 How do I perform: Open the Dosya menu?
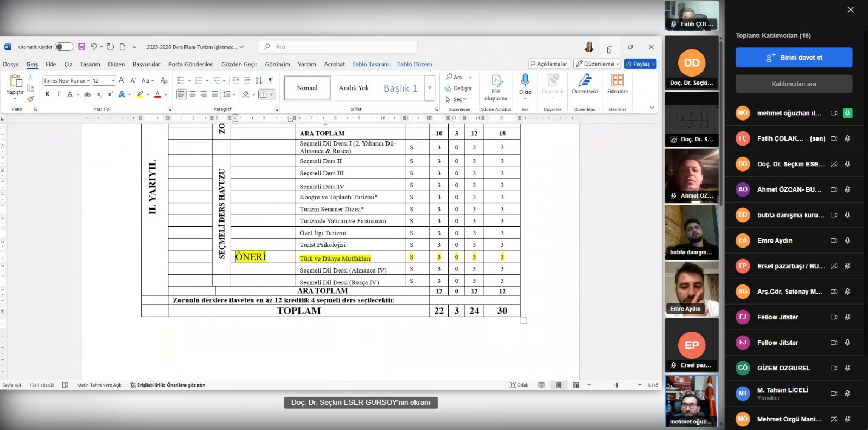point(11,64)
